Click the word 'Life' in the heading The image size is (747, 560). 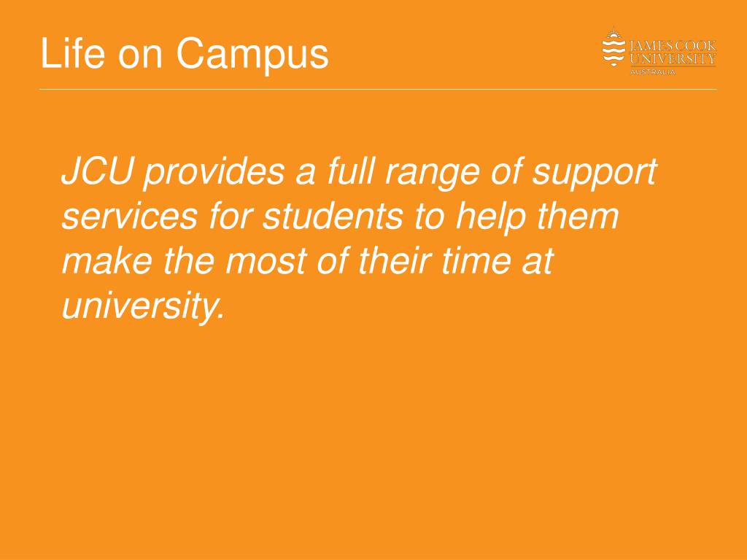(x=72, y=52)
